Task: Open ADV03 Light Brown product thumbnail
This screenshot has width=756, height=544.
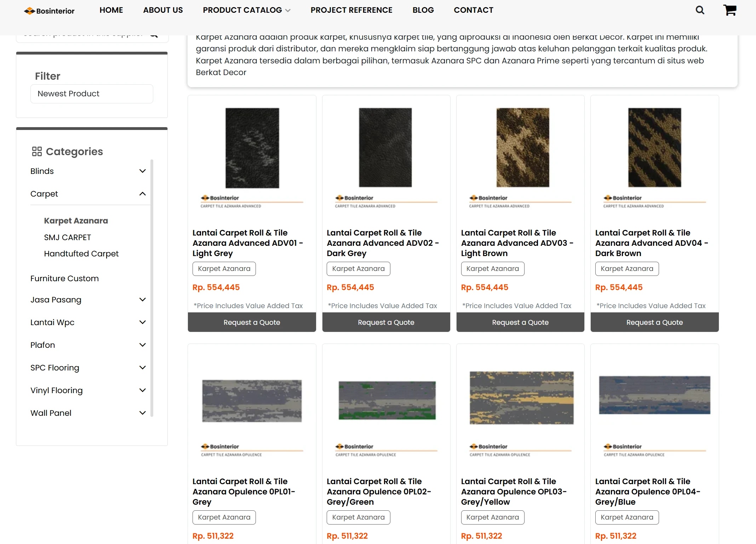Action: click(x=520, y=158)
